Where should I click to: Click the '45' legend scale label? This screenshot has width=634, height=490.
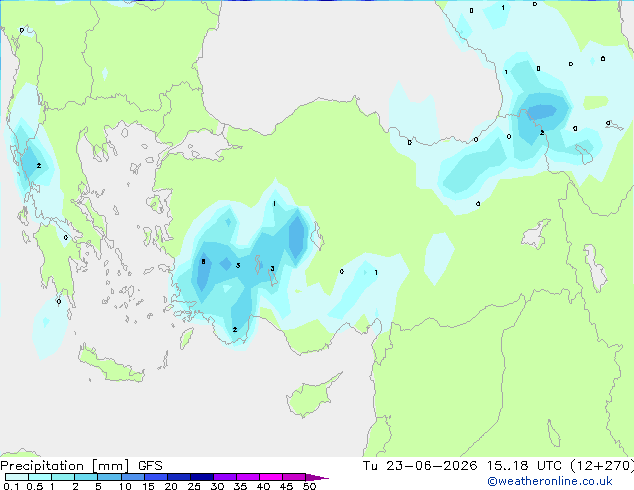[x=286, y=486]
